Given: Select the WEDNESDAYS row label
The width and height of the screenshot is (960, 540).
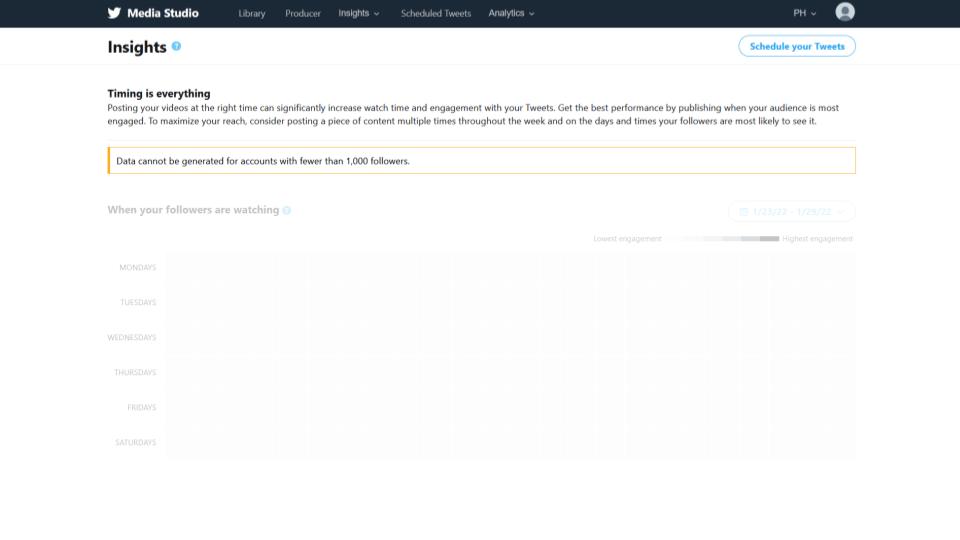Looking at the screenshot, I should (132, 337).
